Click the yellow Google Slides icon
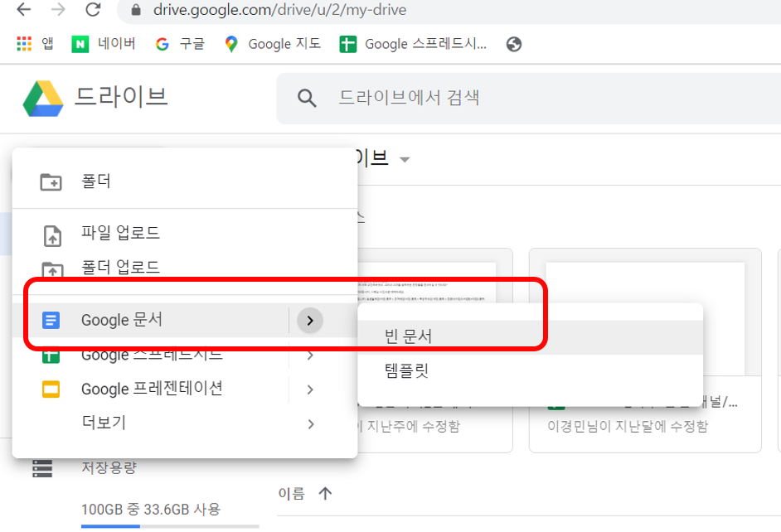 (x=51, y=389)
